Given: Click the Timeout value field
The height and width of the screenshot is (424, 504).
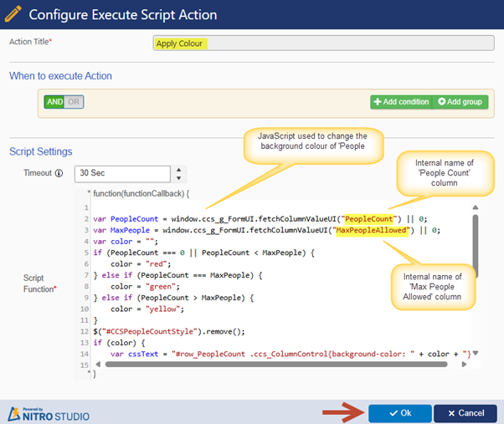Looking at the screenshot, I should (x=122, y=174).
